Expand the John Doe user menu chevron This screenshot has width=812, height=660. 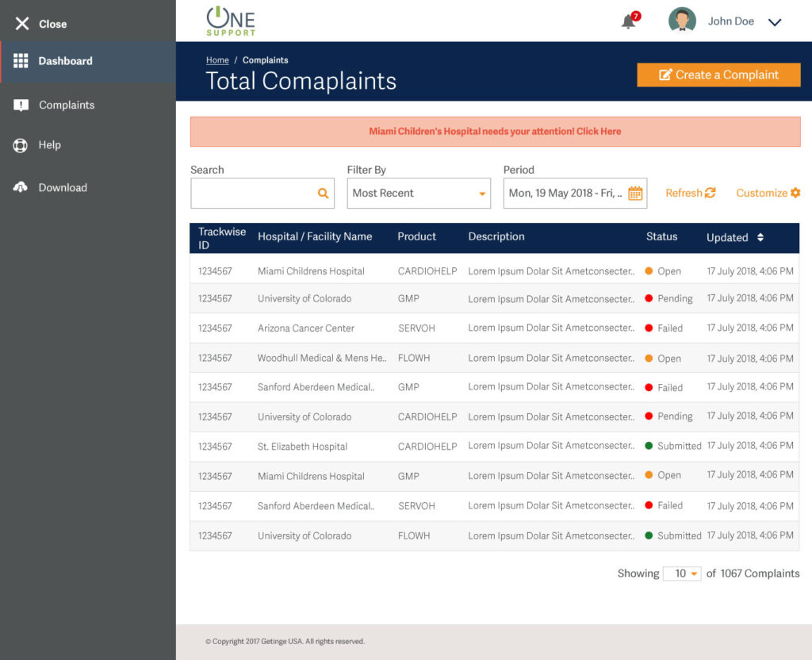[x=775, y=22]
